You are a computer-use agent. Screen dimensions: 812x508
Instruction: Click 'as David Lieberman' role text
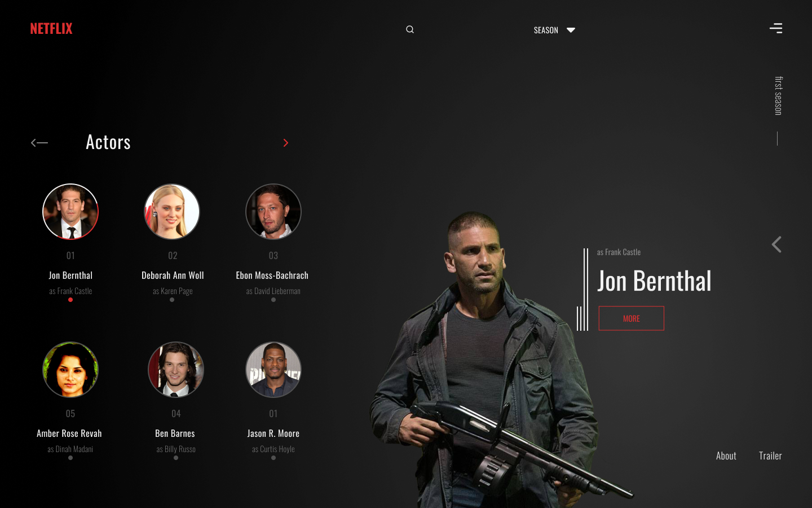point(273,291)
